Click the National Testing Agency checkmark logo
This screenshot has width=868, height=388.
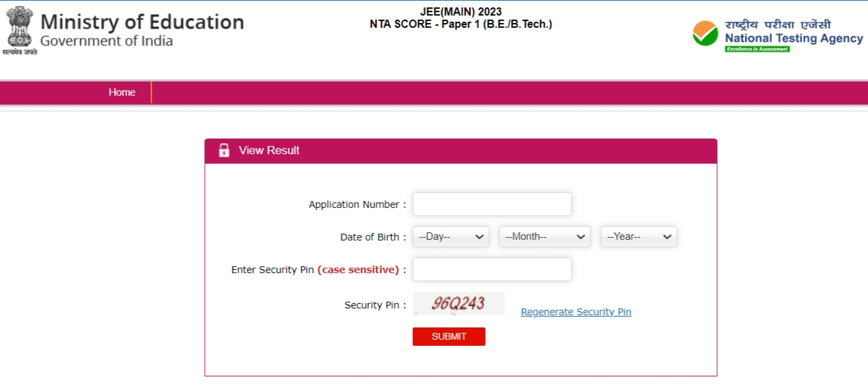pos(705,33)
